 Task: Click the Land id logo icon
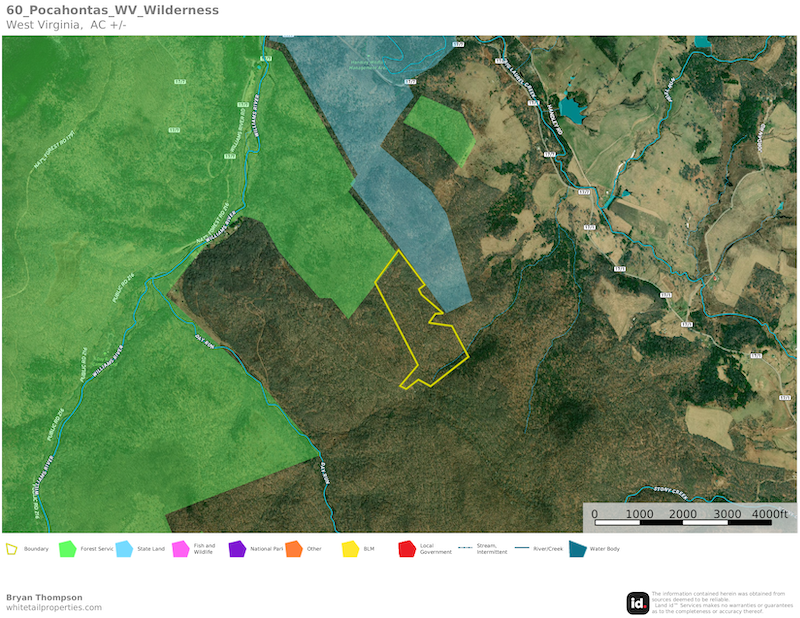click(637, 603)
